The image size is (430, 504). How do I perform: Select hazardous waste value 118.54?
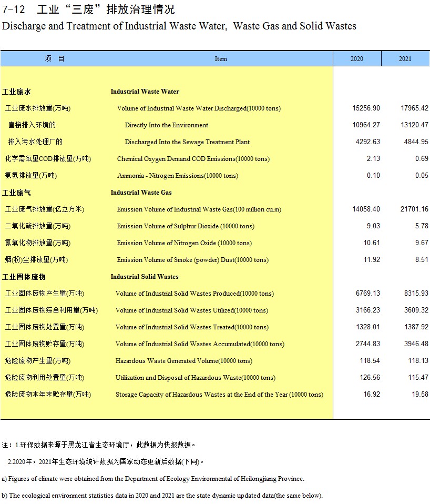click(370, 361)
